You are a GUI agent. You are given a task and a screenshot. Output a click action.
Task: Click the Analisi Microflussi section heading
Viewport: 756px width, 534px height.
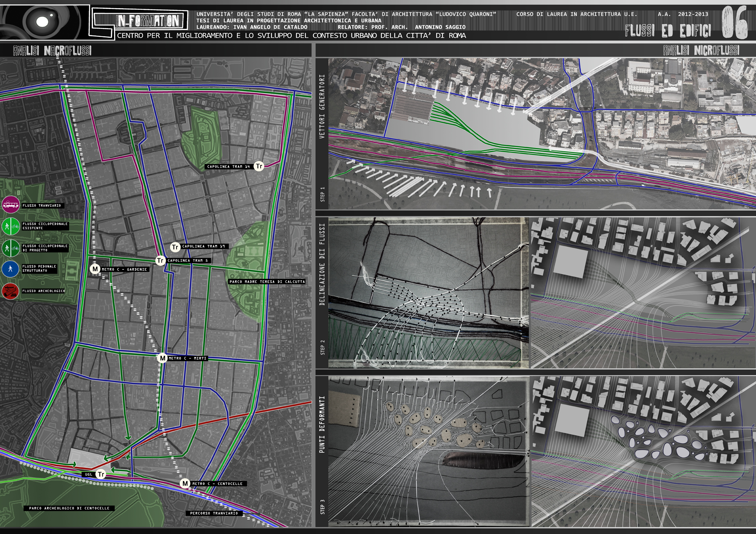[701, 50]
